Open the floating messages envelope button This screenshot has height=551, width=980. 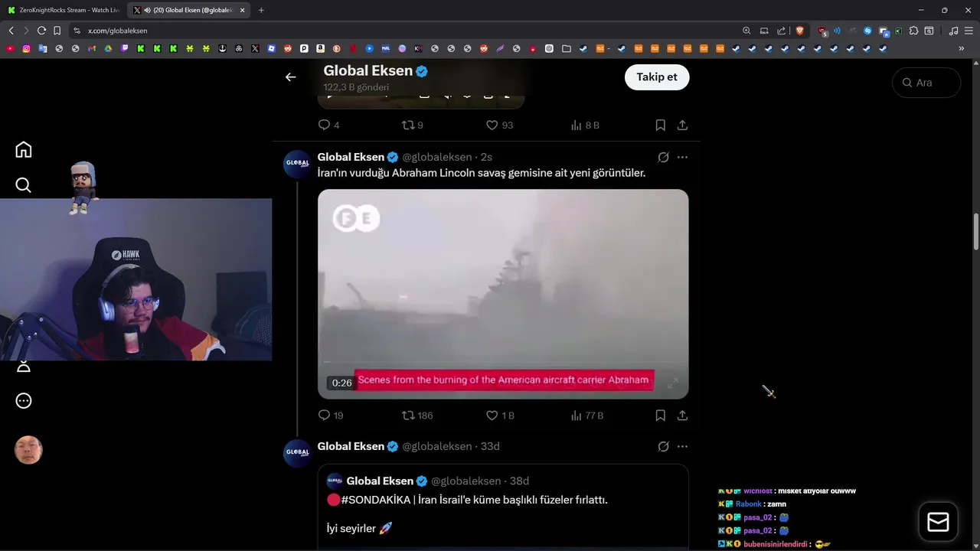pyautogui.click(x=938, y=522)
